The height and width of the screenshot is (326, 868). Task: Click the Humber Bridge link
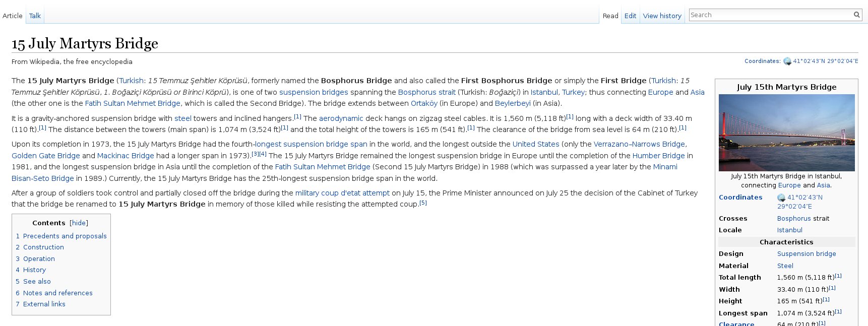click(658, 156)
